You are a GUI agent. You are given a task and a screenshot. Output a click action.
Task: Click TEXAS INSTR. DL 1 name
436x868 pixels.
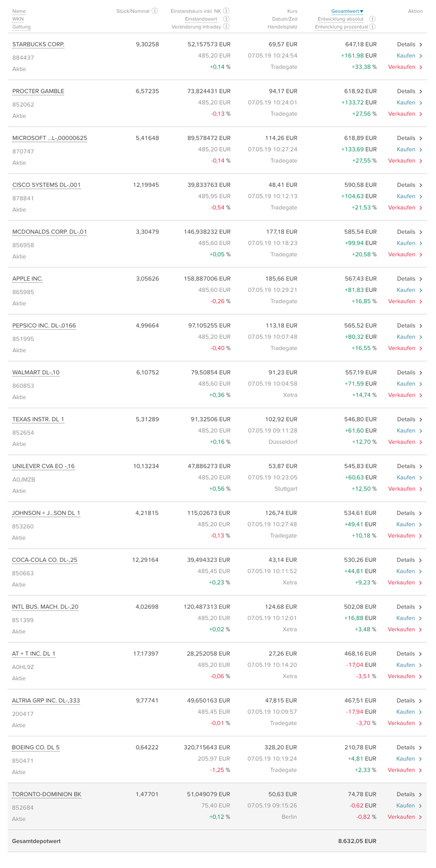click(x=38, y=419)
